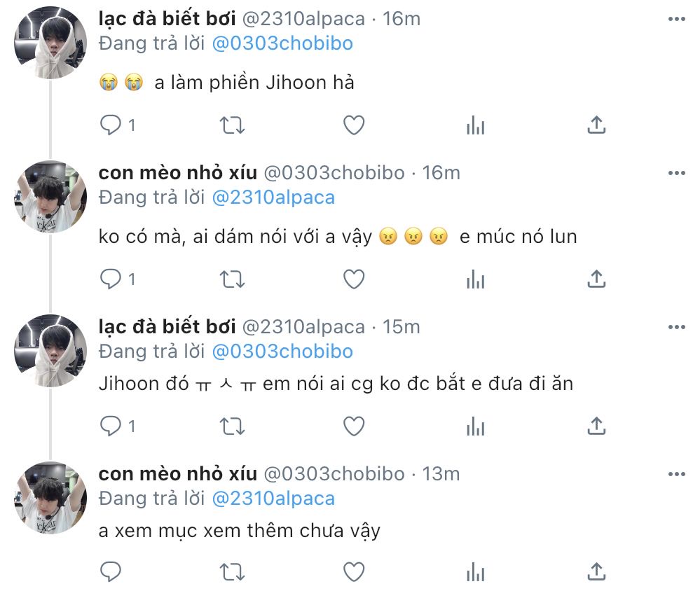Viewport: 700px width, 591px height.
Task: Open the 15m timestamp of the third tweet
Action: (402, 327)
